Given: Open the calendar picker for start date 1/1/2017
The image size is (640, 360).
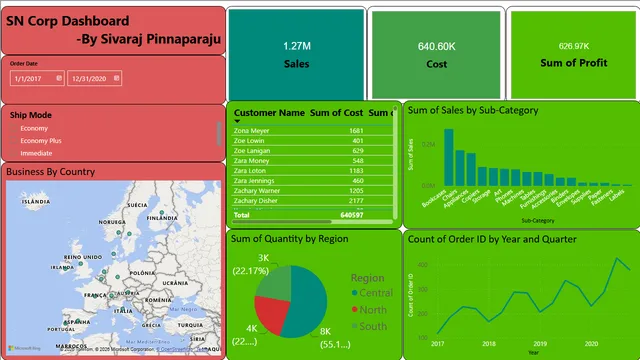Looking at the screenshot, I should tap(59, 78).
